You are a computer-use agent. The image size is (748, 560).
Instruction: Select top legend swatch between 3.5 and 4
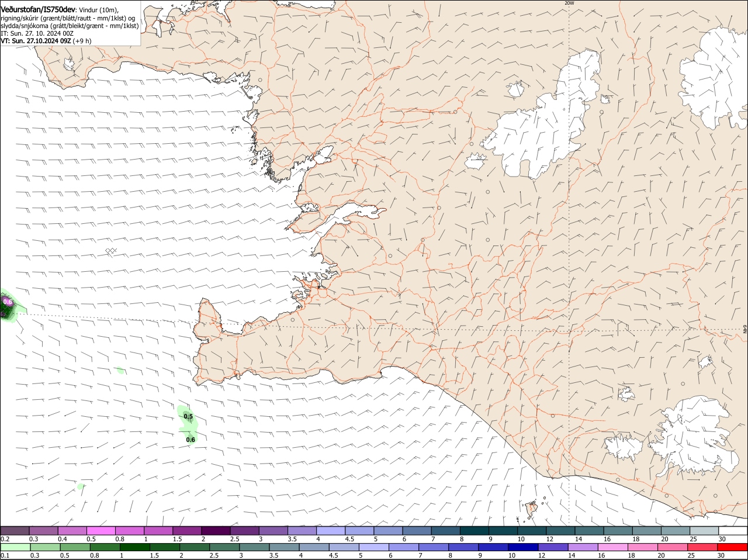[x=302, y=530]
